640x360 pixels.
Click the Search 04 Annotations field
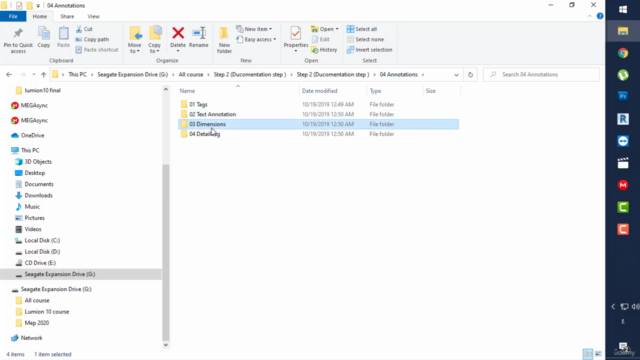(x=541, y=75)
